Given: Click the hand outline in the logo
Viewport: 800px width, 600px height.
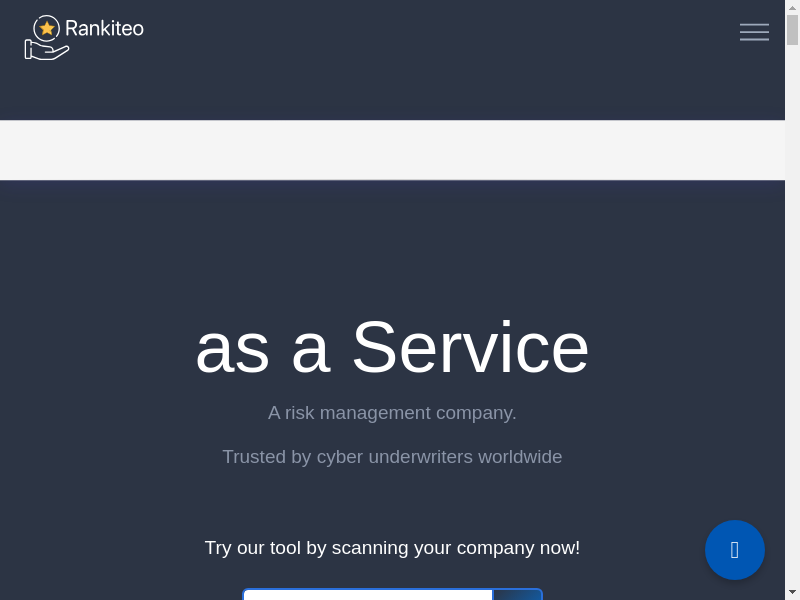Looking at the screenshot, I should pos(45,49).
